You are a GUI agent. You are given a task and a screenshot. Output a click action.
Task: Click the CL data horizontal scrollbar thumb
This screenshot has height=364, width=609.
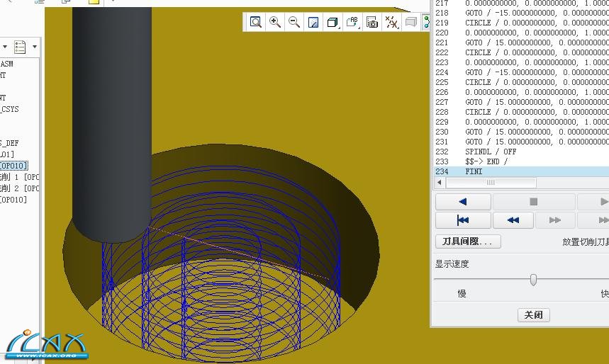[489, 183]
